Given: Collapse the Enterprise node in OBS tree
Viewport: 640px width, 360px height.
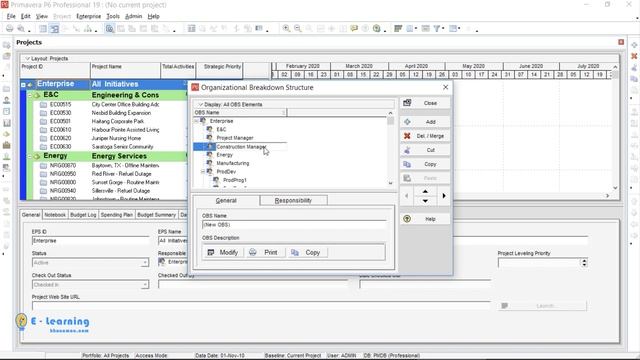Looking at the screenshot, I should pyautogui.click(x=196, y=121).
